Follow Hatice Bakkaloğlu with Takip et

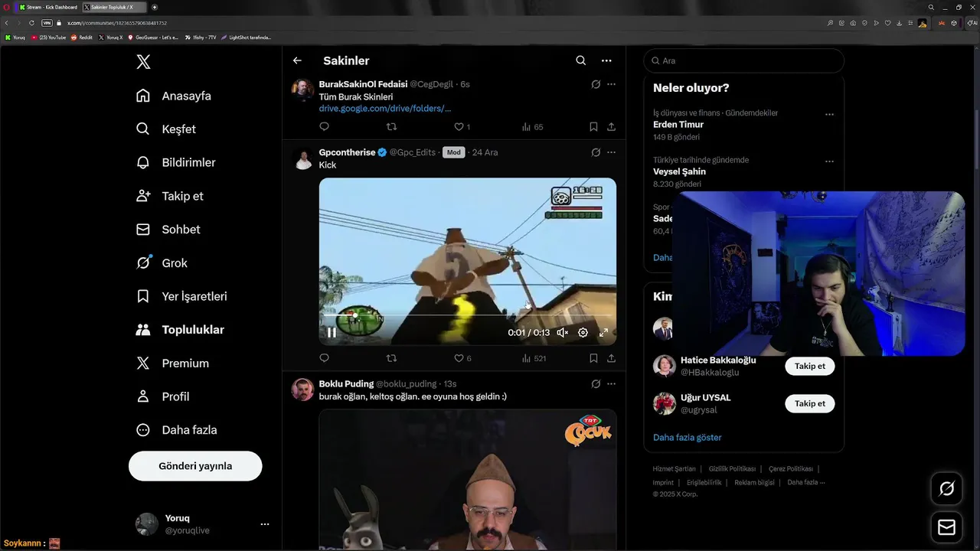click(810, 367)
